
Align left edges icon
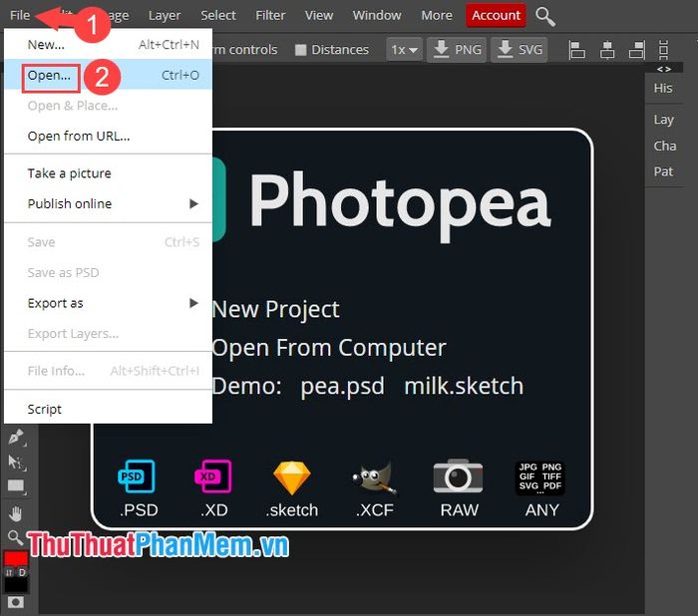click(x=577, y=50)
